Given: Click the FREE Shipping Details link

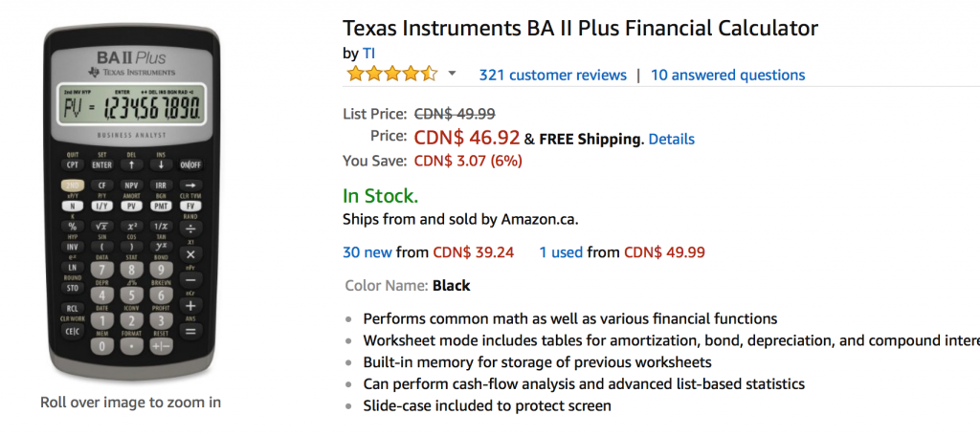Looking at the screenshot, I should [671, 140].
